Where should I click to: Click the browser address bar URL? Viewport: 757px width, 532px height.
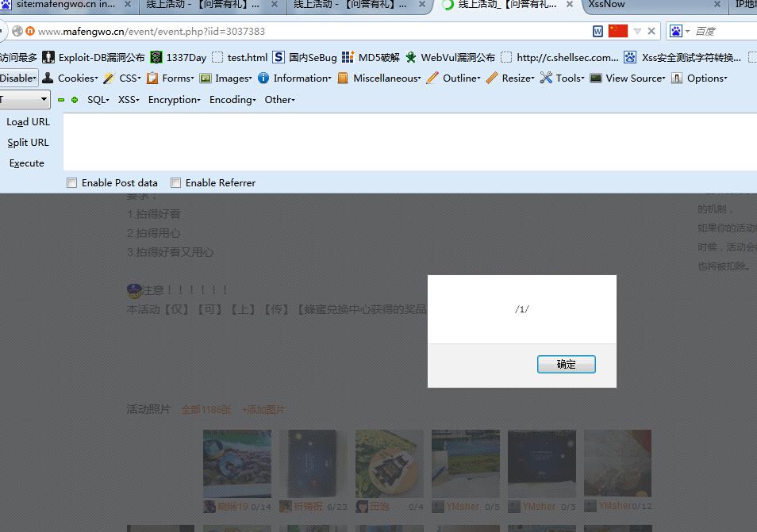(x=151, y=32)
